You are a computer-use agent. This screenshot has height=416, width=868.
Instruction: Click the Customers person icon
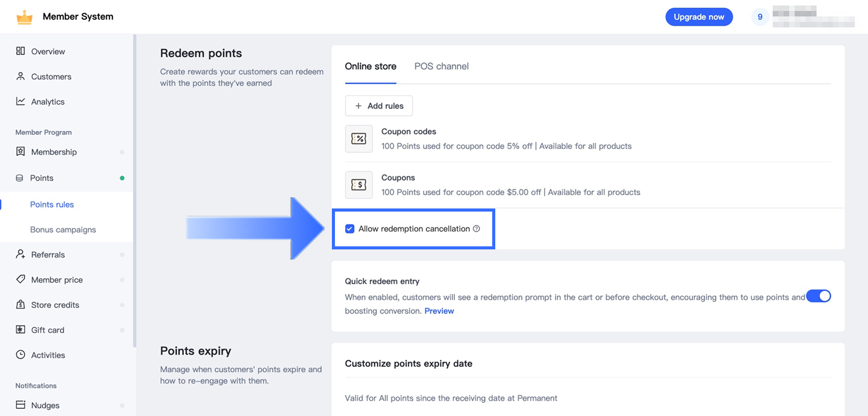[20, 76]
